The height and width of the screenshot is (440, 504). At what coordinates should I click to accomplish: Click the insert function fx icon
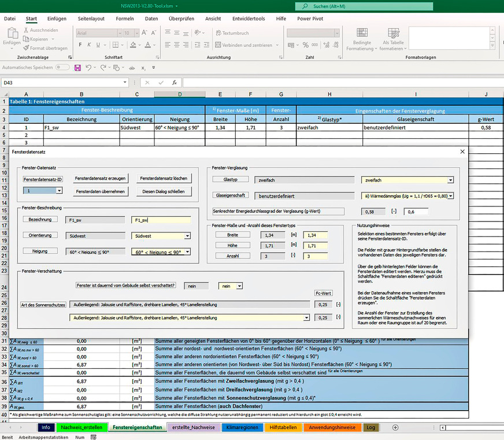click(174, 83)
